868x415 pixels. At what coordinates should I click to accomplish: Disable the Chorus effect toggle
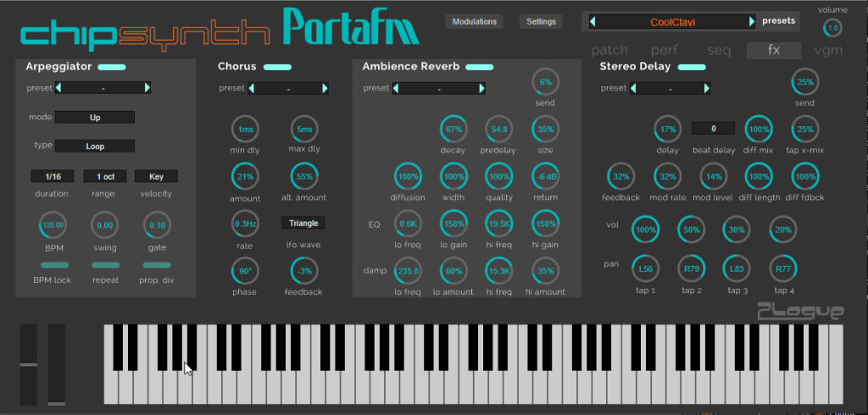click(x=277, y=66)
